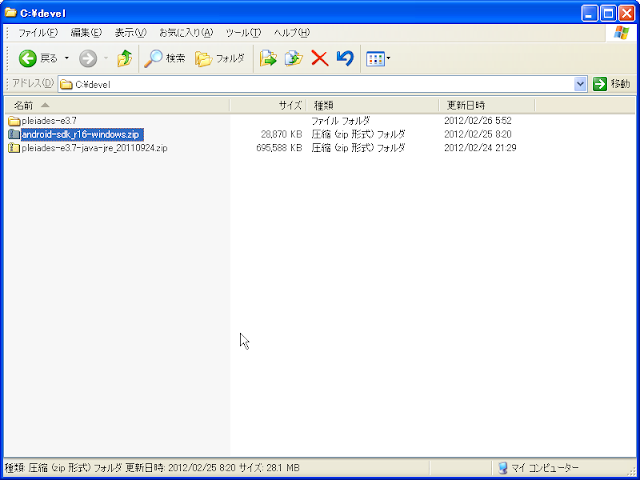Select the pleiades-e3.7 folder name
The height and width of the screenshot is (480, 640).
tap(49, 121)
